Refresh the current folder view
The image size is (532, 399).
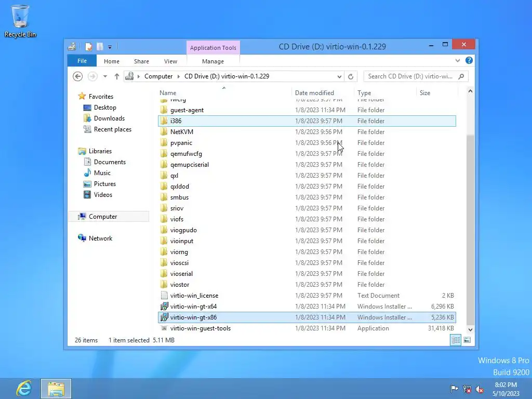pos(351,77)
